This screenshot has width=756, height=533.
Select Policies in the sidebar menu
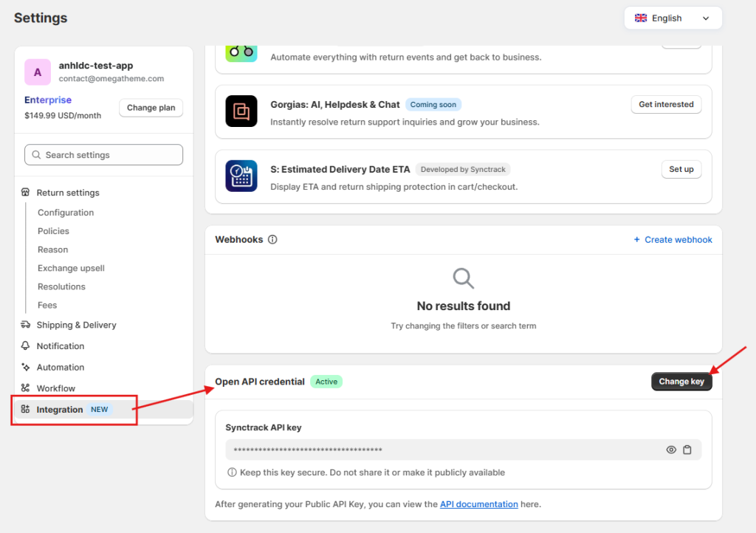(52, 230)
